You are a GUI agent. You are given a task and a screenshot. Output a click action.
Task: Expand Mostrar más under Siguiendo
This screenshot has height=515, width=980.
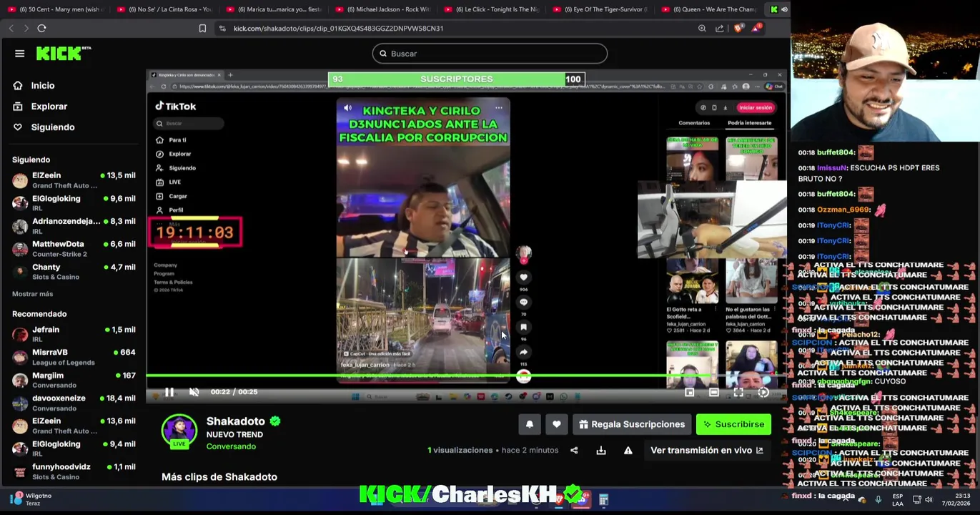click(32, 294)
